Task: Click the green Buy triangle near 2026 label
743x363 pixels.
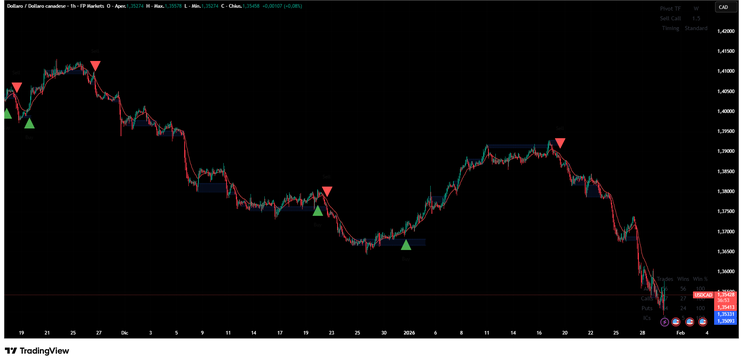Action: click(406, 245)
